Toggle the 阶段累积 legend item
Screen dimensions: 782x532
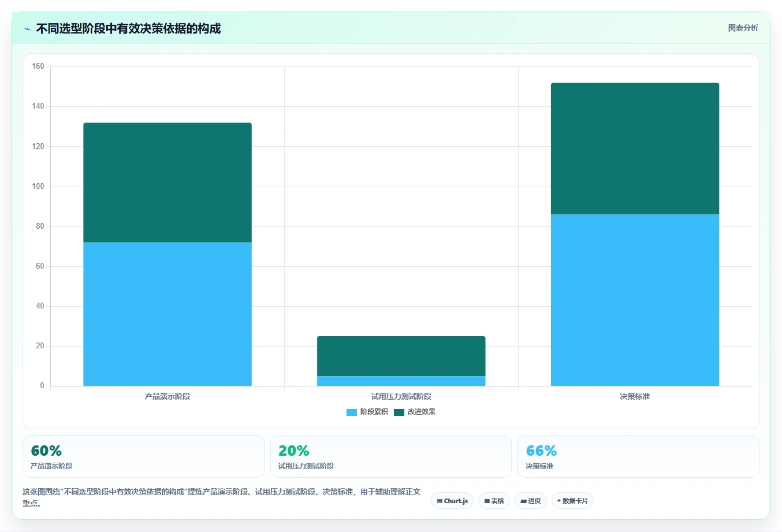pos(367,412)
